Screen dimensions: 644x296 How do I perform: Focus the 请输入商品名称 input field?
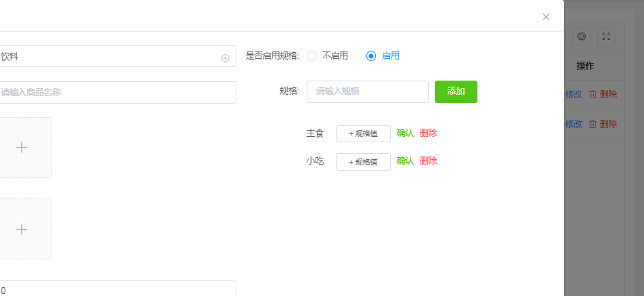pyautogui.click(x=117, y=92)
